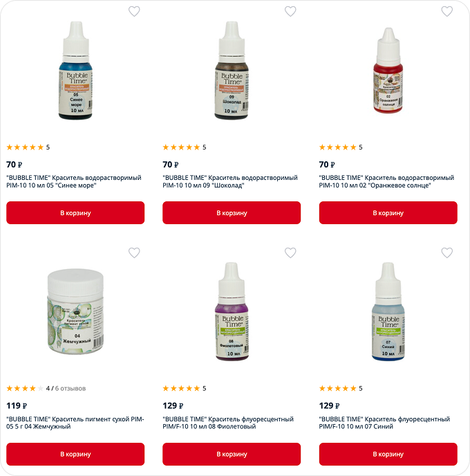470x476 pixels.
Task: Open the "Синее море" product title link
Action: pyautogui.click(x=74, y=181)
